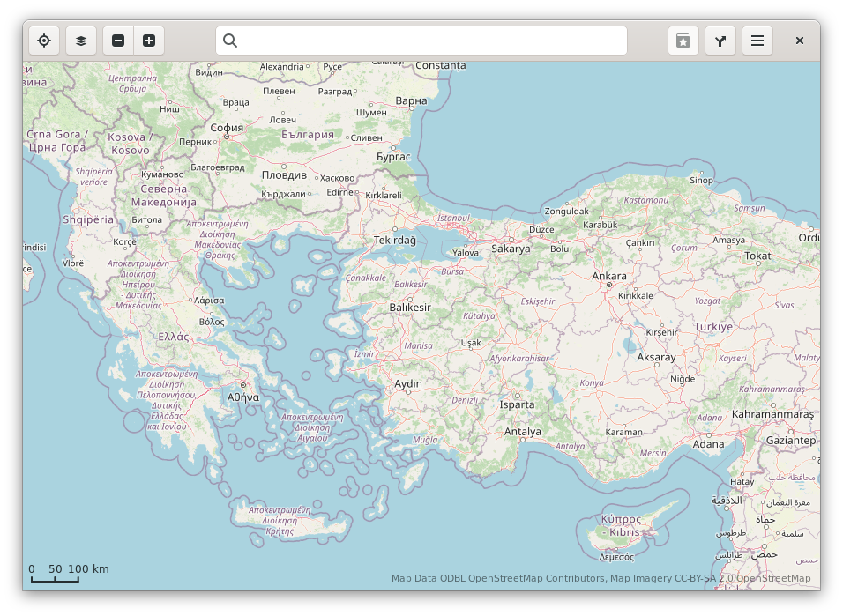Select the Αθήνα city marker
Viewport: 843px width, 616px height.
click(243, 385)
